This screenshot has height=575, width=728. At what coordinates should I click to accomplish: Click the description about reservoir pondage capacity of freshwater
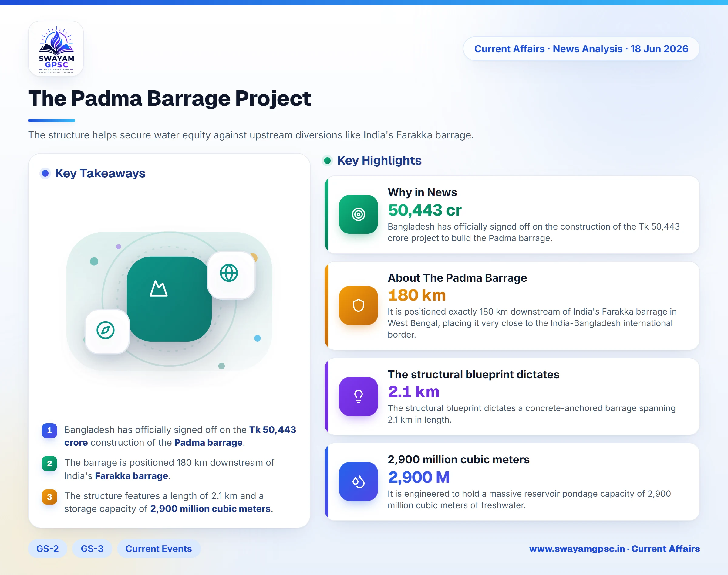[529, 499]
